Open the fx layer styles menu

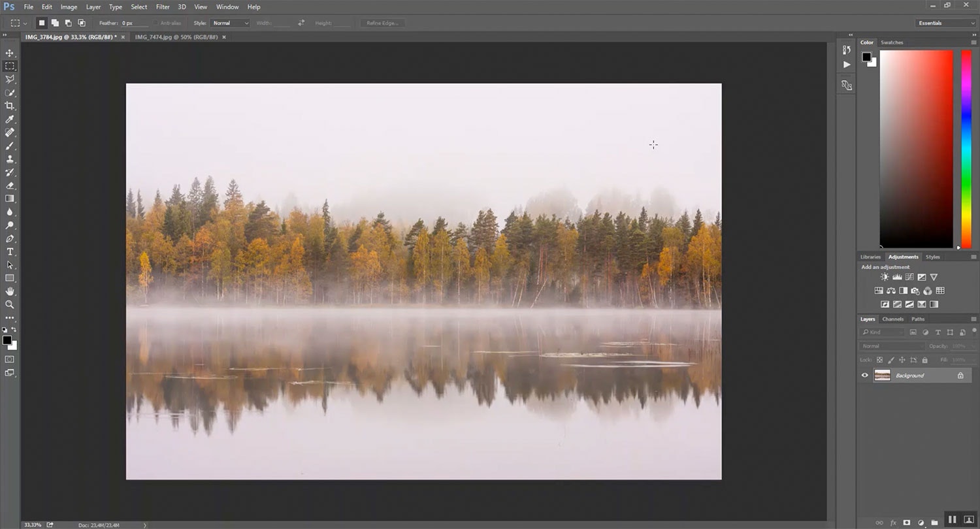click(893, 522)
